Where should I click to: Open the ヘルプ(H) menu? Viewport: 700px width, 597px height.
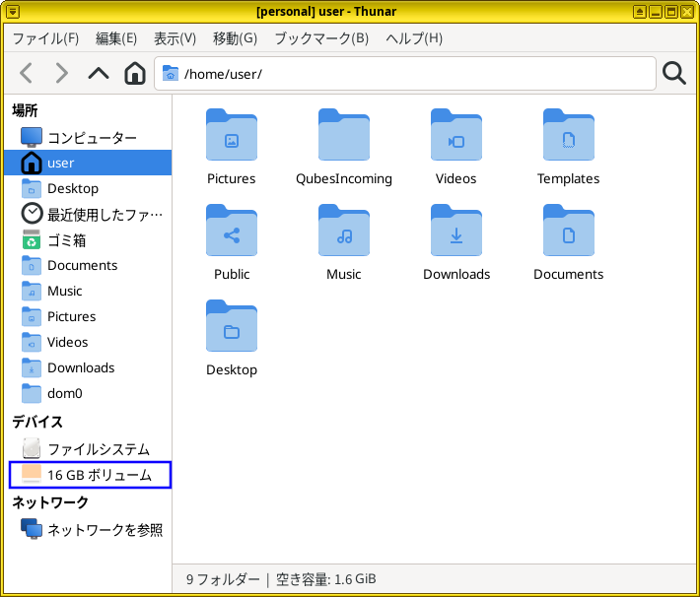point(414,38)
